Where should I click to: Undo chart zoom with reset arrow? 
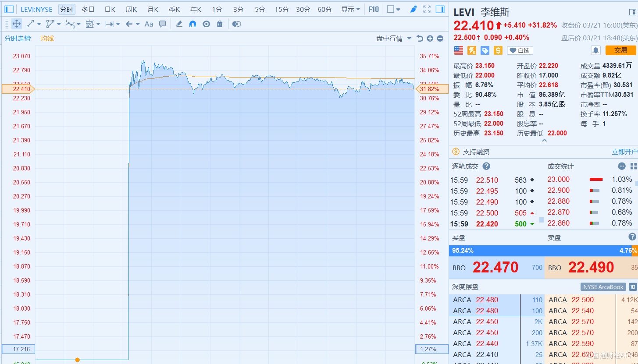(x=420, y=39)
